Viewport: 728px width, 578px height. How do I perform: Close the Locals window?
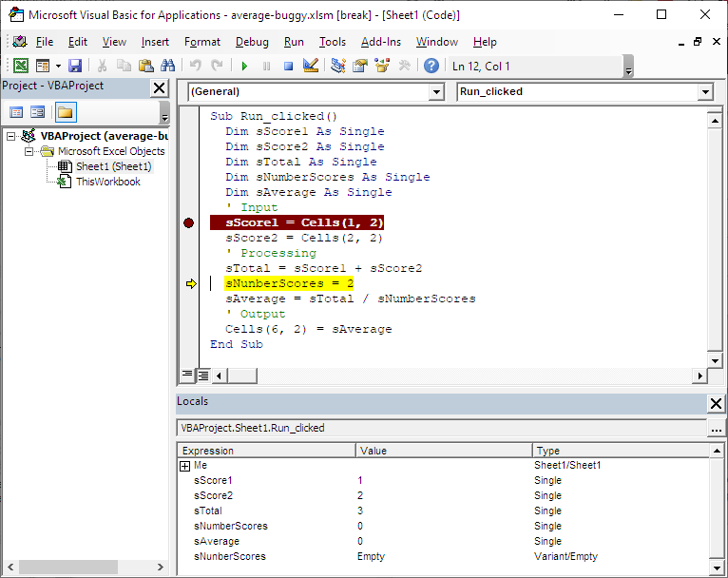coord(716,403)
